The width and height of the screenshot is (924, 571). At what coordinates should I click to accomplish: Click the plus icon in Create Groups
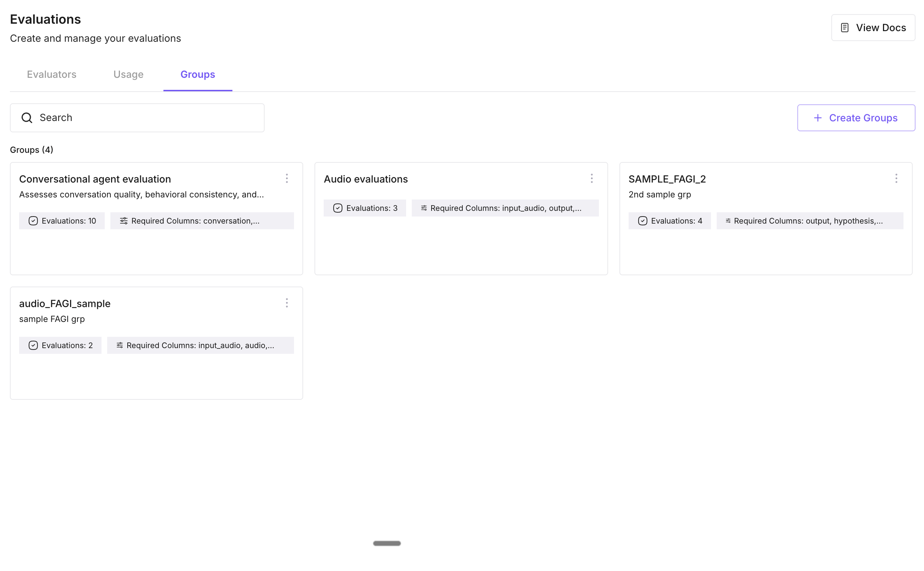tap(818, 117)
